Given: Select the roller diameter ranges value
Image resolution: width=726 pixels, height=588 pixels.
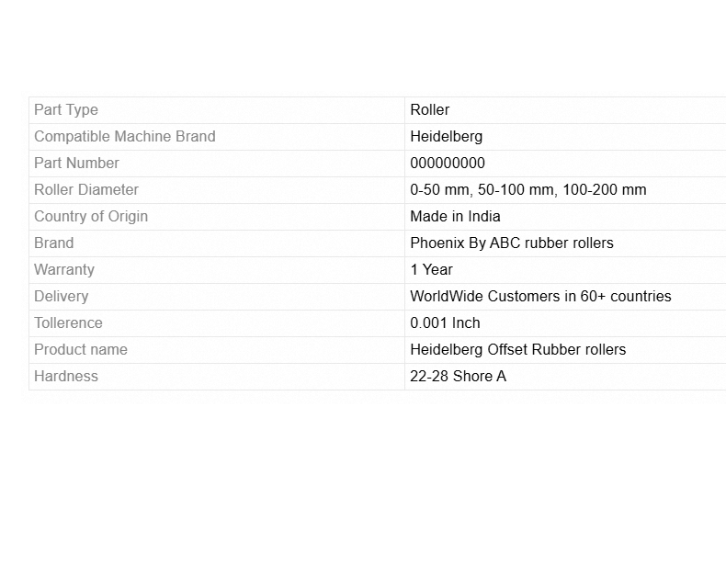Looking at the screenshot, I should 528,190.
